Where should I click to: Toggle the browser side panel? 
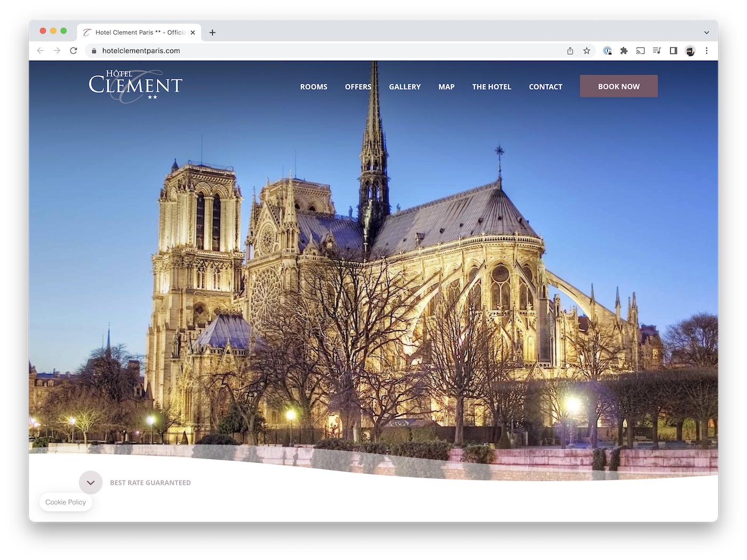pyautogui.click(x=673, y=51)
